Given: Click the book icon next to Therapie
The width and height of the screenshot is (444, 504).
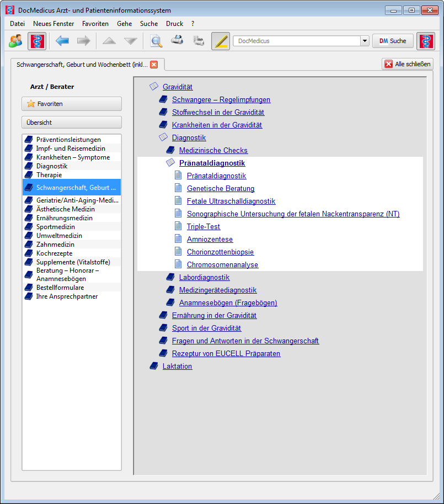Looking at the screenshot, I should [x=29, y=175].
